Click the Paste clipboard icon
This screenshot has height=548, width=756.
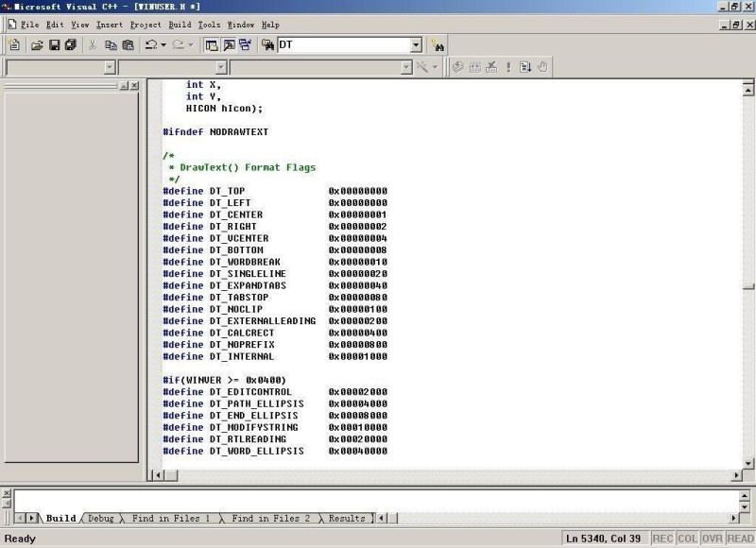pos(128,44)
